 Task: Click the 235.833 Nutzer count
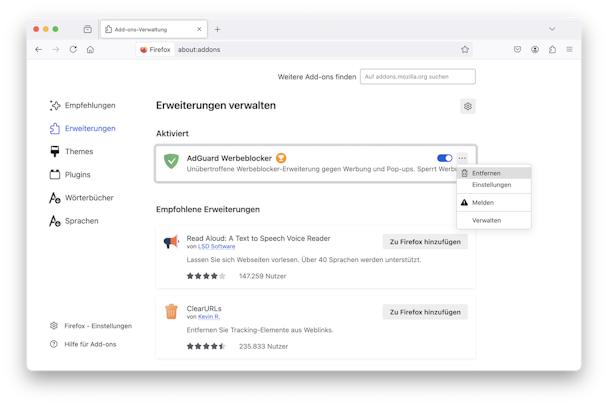pos(263,346)
